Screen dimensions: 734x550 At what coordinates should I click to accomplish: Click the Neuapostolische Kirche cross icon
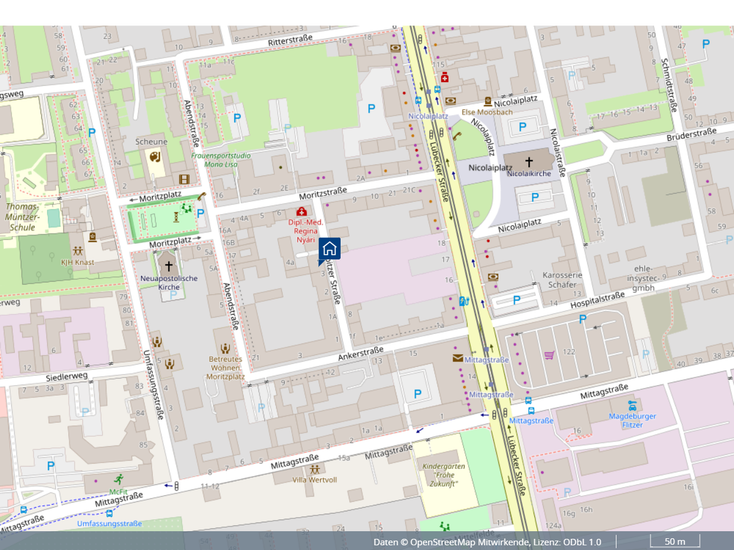(169, 266)
